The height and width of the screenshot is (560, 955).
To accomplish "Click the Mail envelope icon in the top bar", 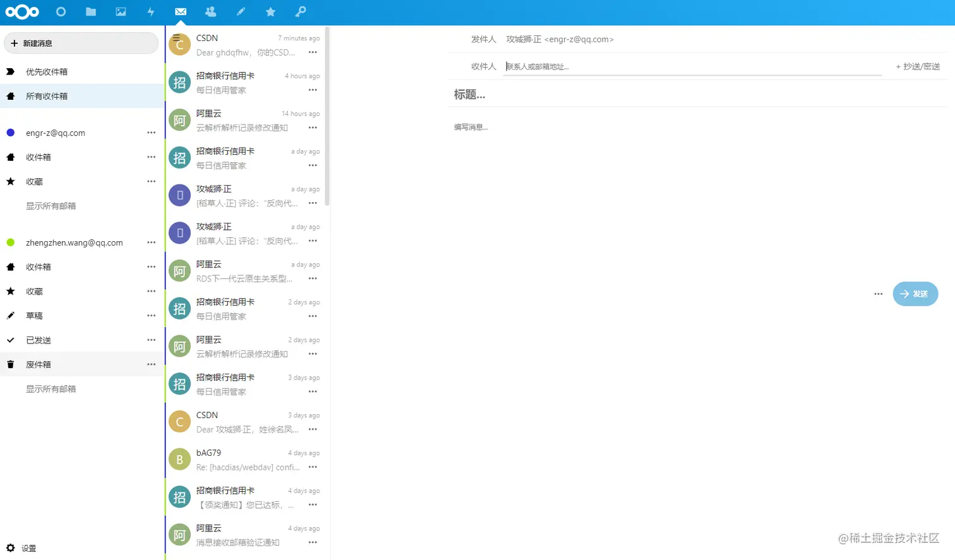I will (x=180, y=11).
